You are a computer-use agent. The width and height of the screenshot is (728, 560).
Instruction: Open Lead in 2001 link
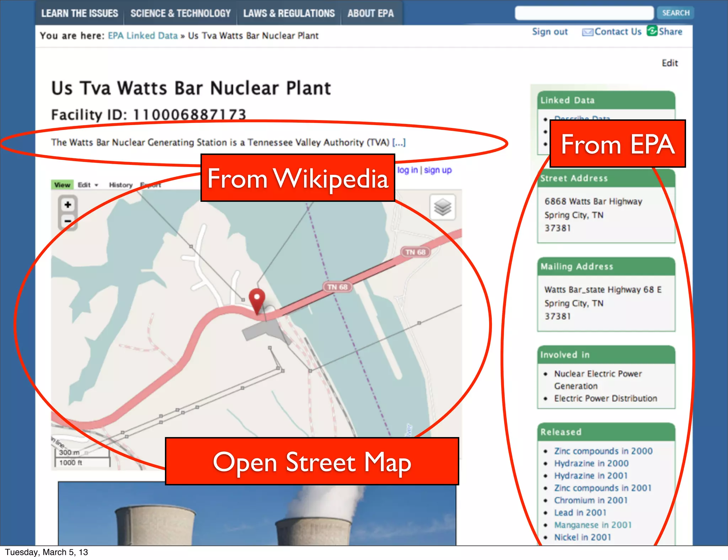click(580, 512)
